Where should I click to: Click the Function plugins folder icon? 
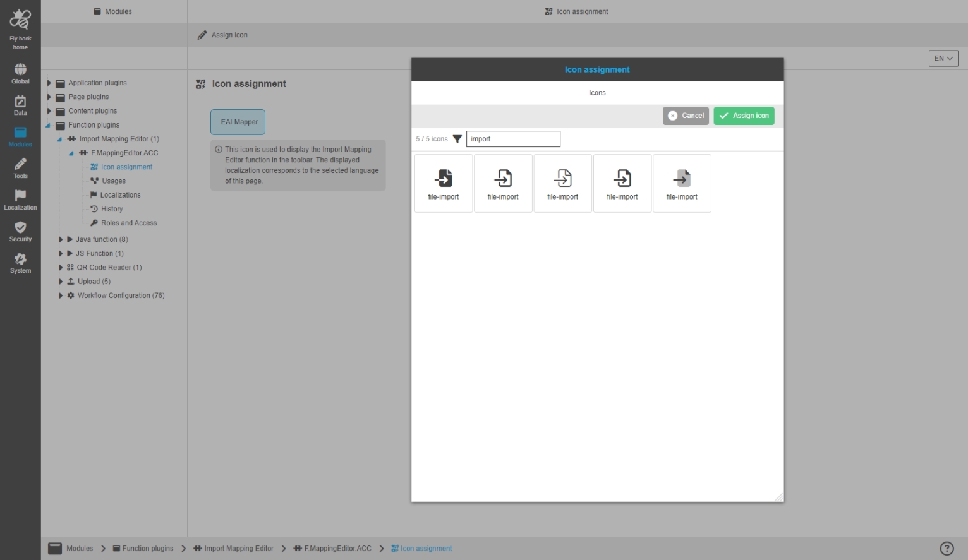[x=61, y=125]
